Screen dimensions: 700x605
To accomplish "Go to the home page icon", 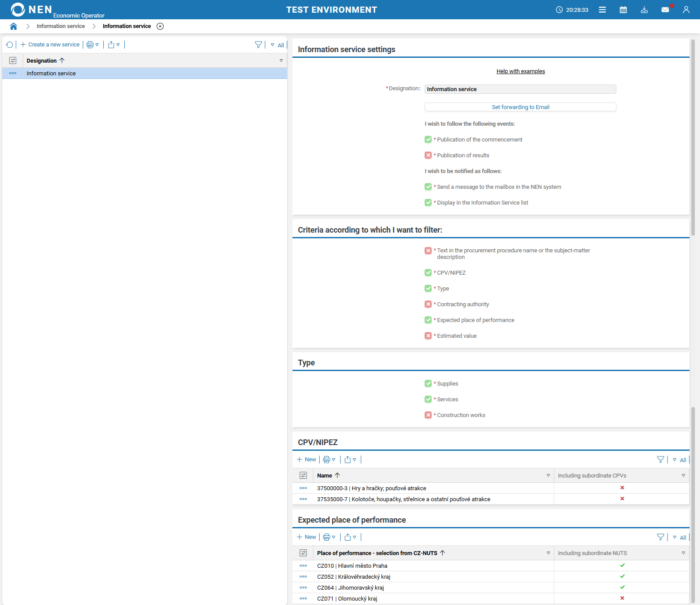I will (x=14, y=26).
